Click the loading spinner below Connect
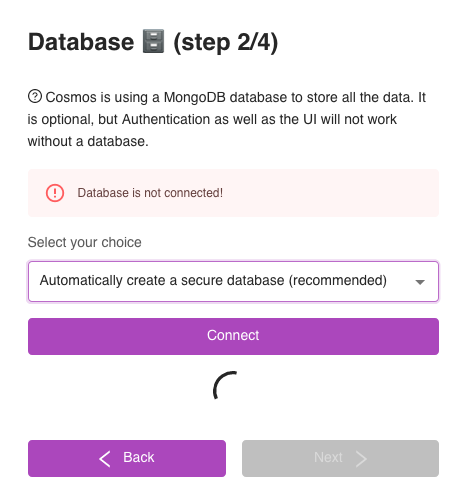This screenshot has width=469, height=504. coord(226,385)
